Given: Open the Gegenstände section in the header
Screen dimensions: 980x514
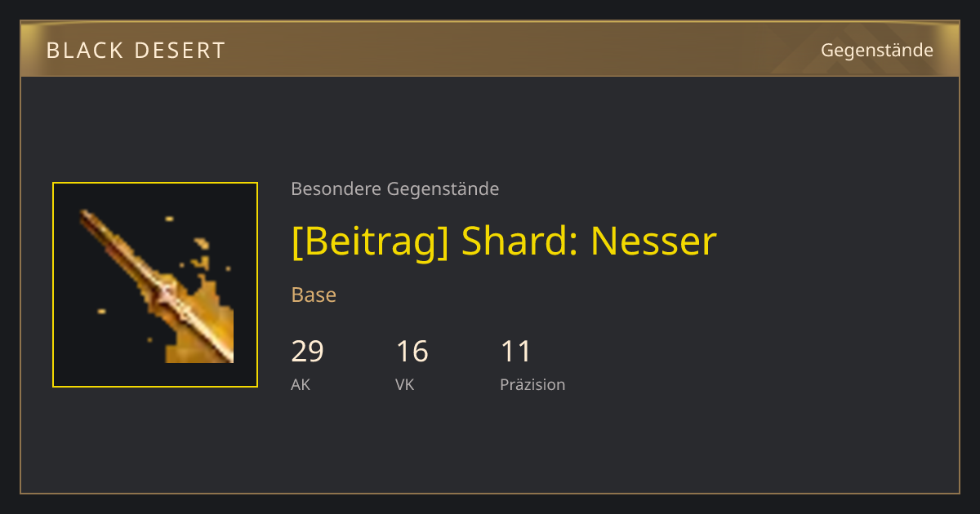Looking at the screenshot, I should [x=877, y=50].
